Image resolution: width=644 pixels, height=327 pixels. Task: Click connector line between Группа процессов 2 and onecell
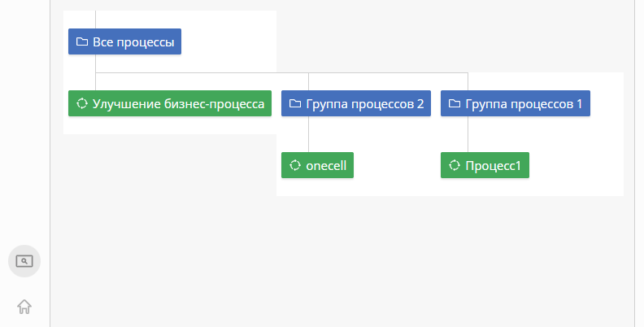308,134
